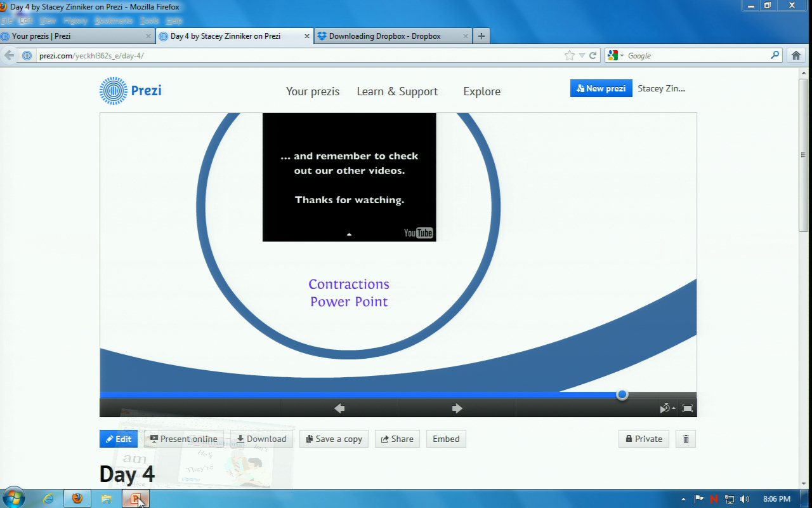812x508 pixels.
Task: Click the next slide arrow in player
Action: click(x=457, y=408)
